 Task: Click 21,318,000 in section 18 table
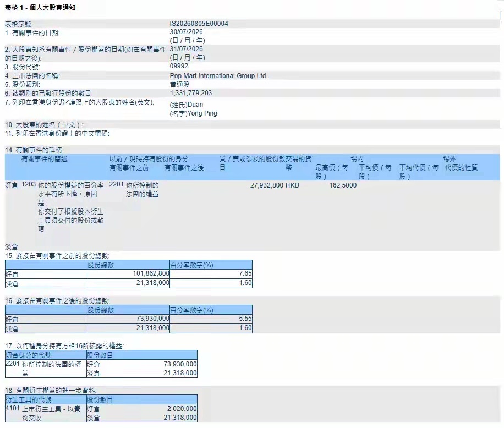[x=180, y=418]
